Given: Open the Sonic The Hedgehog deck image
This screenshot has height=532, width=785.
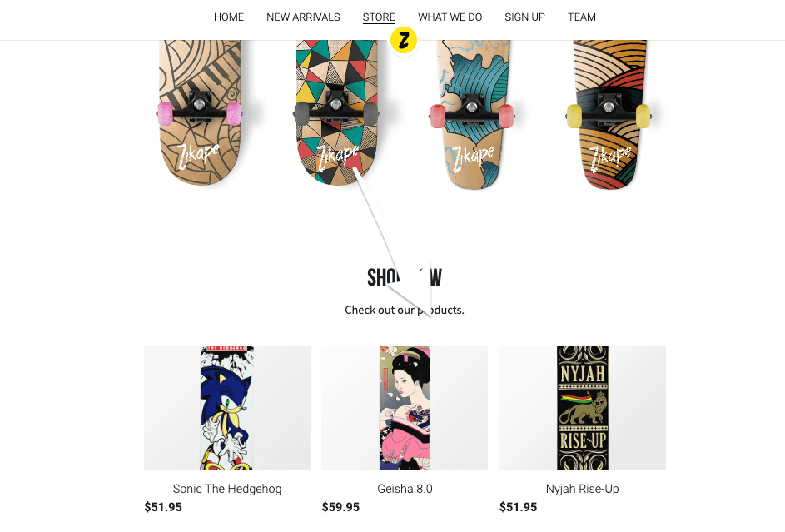Looking at the screenshot, I should [x=227, y=408].
